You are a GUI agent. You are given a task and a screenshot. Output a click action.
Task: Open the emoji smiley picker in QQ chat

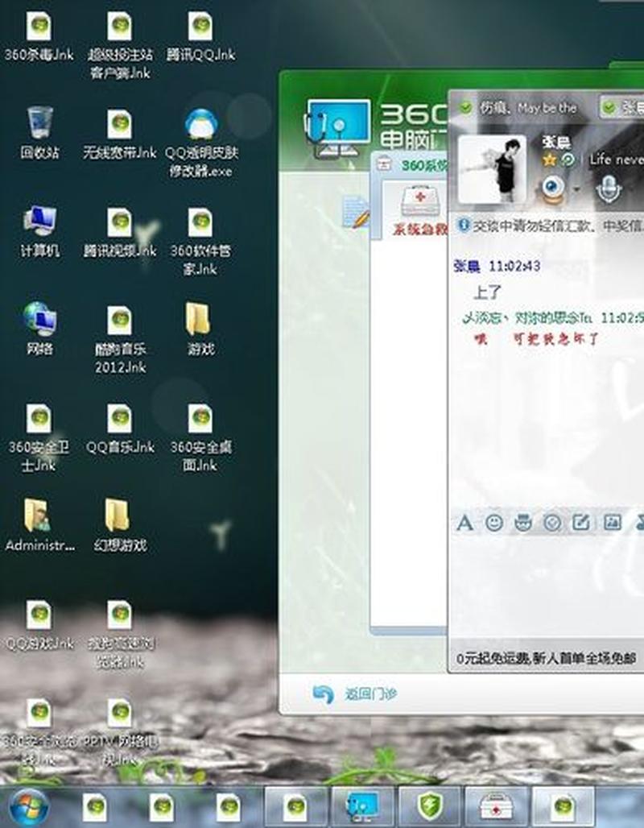coord(494,523)
